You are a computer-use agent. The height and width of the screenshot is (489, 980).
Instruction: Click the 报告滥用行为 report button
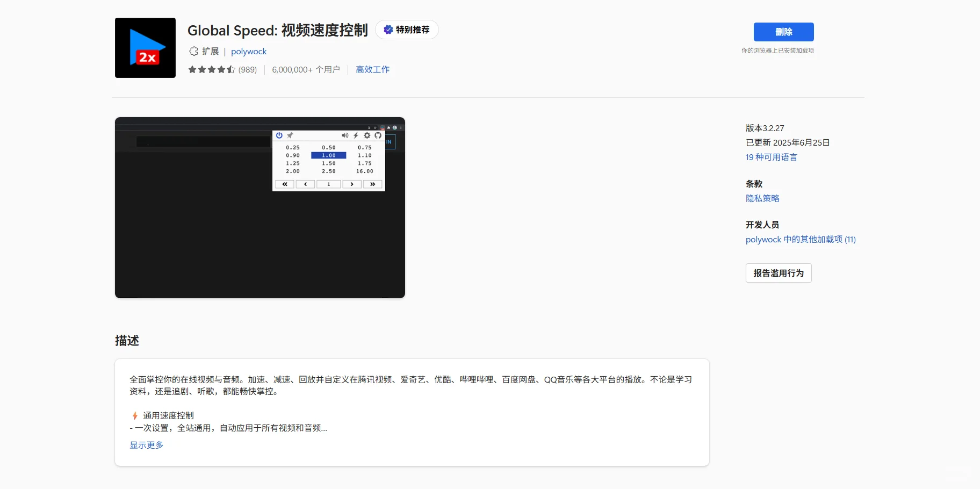tap(779, 273)
